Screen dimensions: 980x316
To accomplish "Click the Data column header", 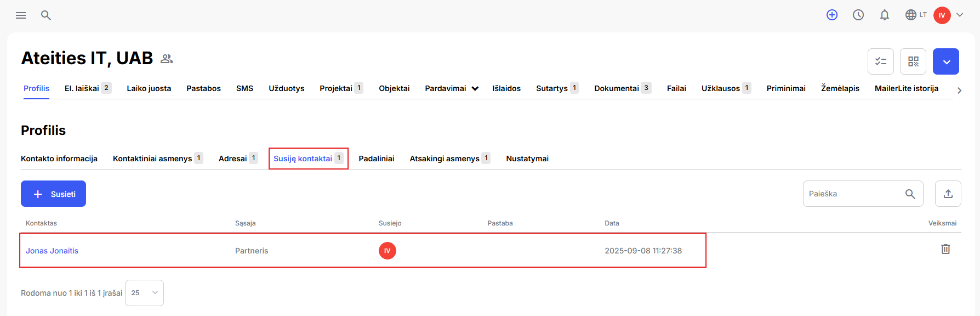I will click(x=612, y=223).
